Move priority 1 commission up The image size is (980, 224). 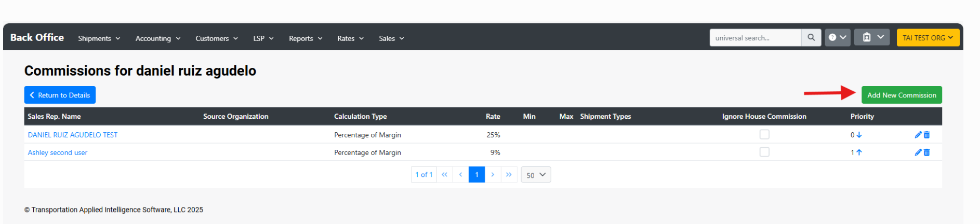click(x=859, y=152)
